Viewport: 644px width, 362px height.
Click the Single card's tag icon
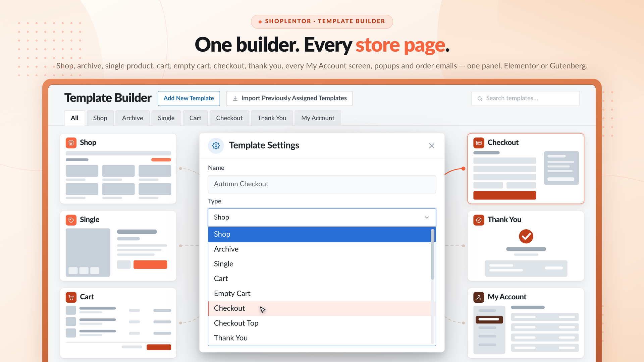pos(71,220)
